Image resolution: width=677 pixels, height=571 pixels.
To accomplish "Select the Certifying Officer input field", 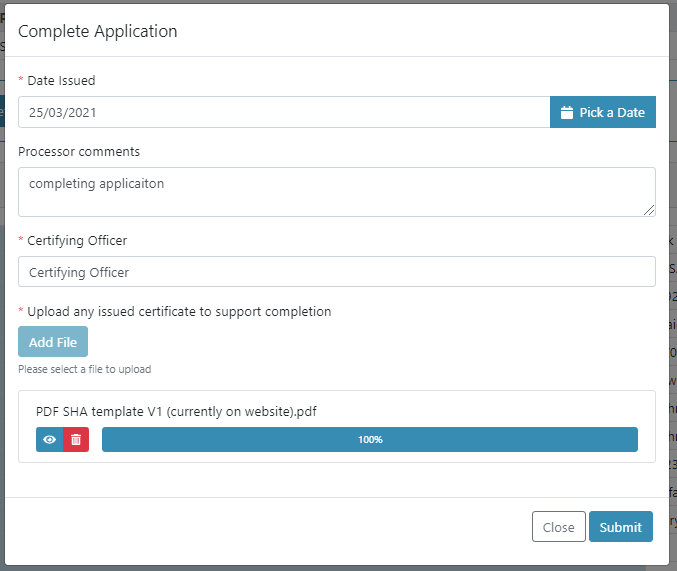I will [336, 272].
